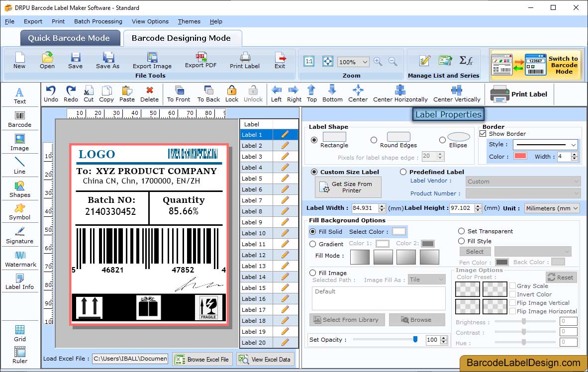Uncheck the Show Border checkbox

(x=483, y=133)
